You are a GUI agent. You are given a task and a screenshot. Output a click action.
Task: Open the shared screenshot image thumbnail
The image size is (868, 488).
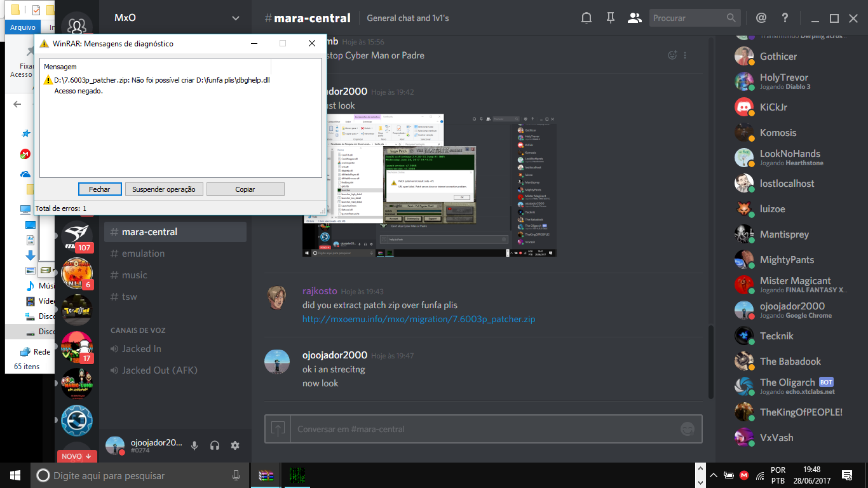429,186
